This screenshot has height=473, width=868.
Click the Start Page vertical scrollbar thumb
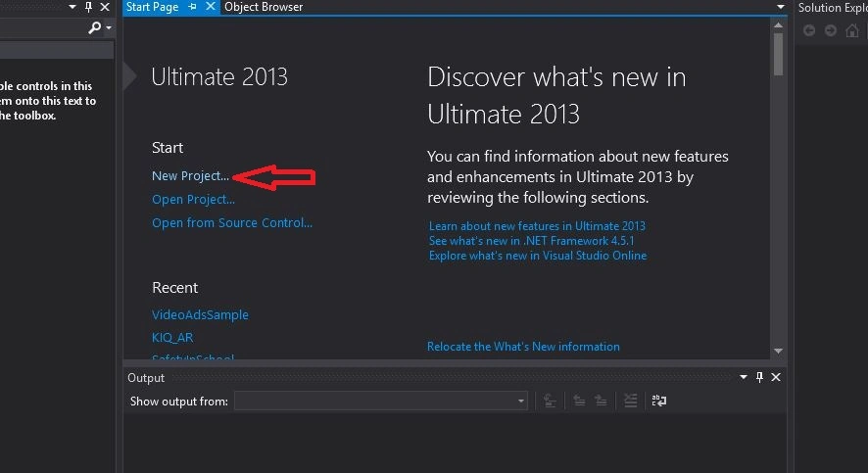[778, 54]
